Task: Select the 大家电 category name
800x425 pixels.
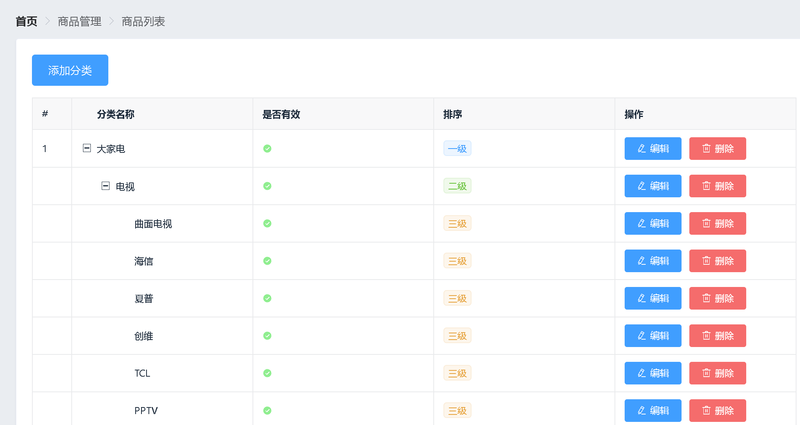Action: tap(111, 149)
